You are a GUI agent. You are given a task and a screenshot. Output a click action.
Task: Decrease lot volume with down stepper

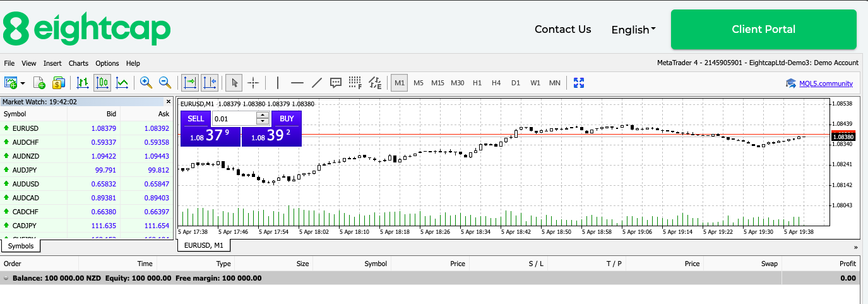click(263, 121)
